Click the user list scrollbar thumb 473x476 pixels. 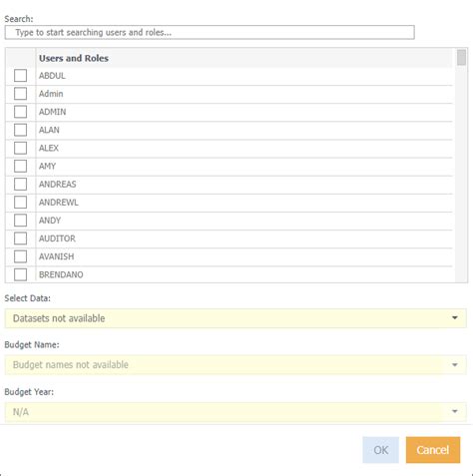point(461,58)
